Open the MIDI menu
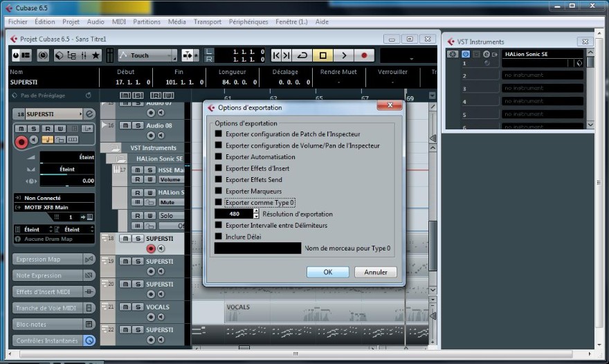The image size is (609, 364). click(x=119, y=21)
